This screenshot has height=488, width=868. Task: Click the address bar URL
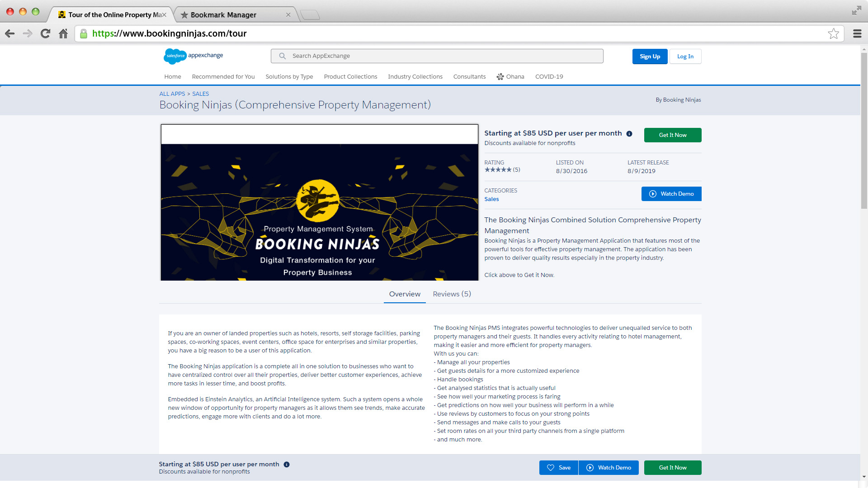click(x=170, y=33)
